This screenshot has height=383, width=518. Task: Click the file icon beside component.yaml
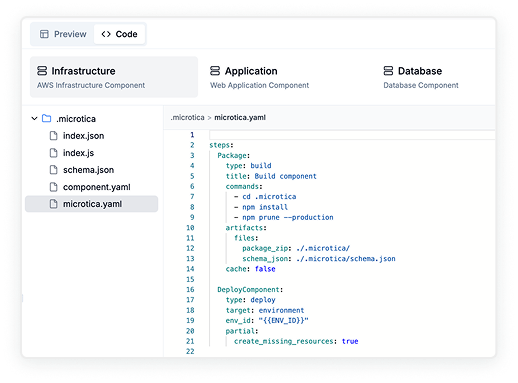tap(53, 187)
